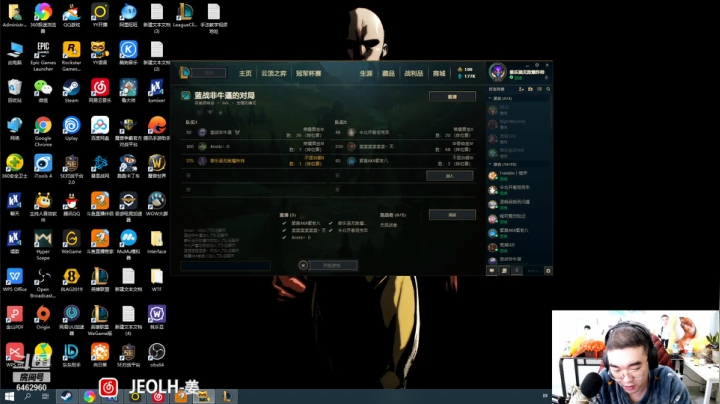The image size is (720, 404).
Task: Open the Recycle Bin on desktop
Action: point(14,90)
